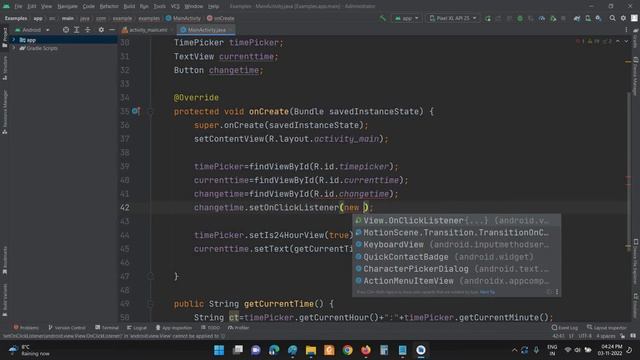640x360 pixels.
Task: Open the Build menu
Action: (x=129, y=7)
